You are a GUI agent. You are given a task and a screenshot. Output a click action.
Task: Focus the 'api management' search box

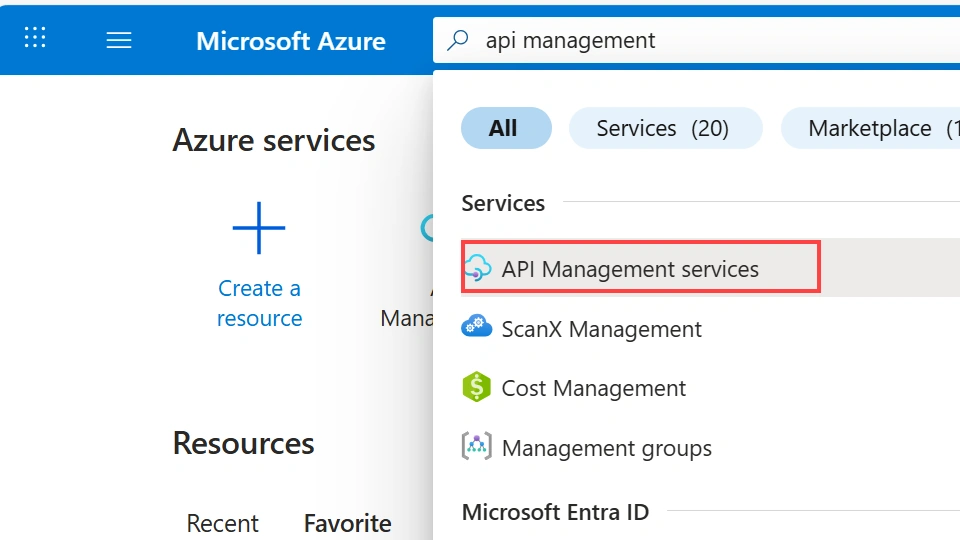click(697, 40)
